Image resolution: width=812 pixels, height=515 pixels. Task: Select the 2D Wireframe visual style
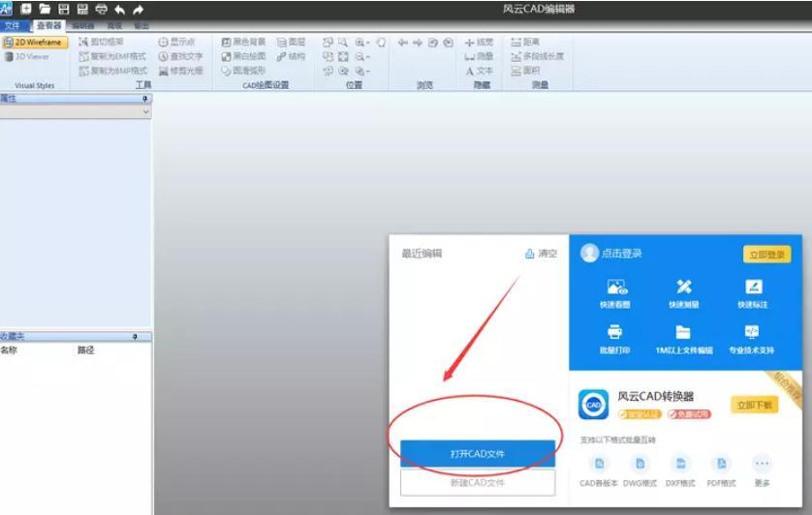coord(34,43)
